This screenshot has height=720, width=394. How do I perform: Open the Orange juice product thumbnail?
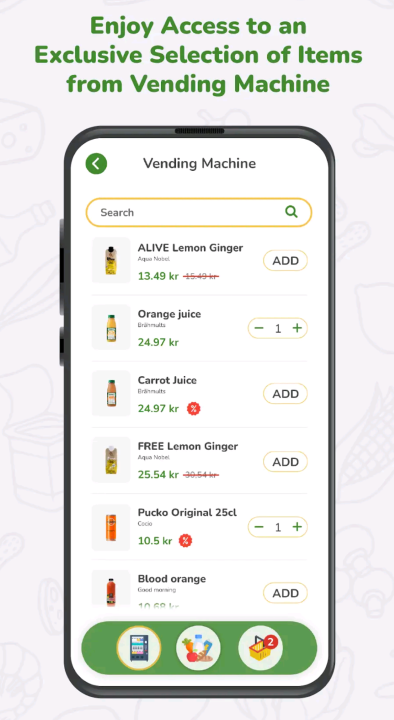[111, 327]
